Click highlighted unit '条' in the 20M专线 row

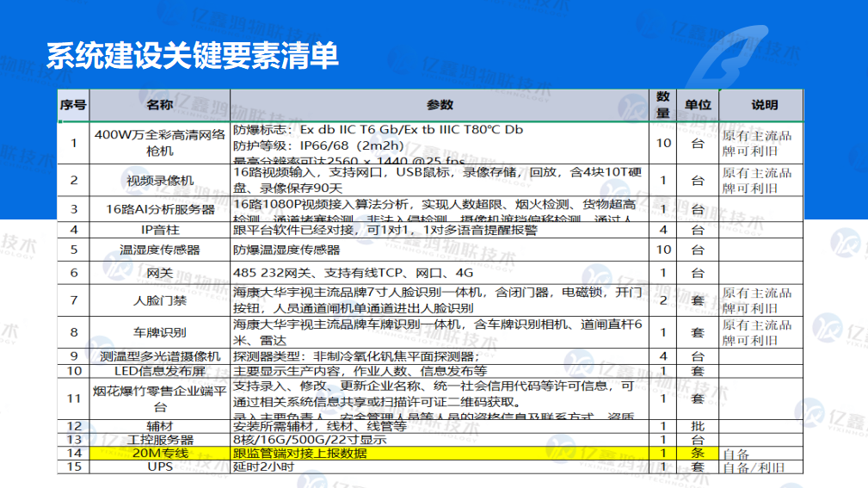click(x=698, y=453)
